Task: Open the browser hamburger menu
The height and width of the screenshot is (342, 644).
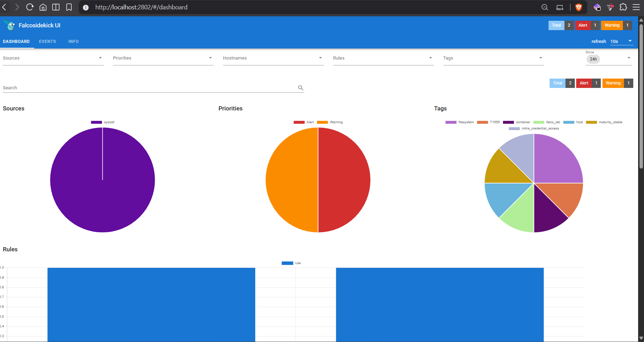Action: pyautogui.click(x=636, y=7)
